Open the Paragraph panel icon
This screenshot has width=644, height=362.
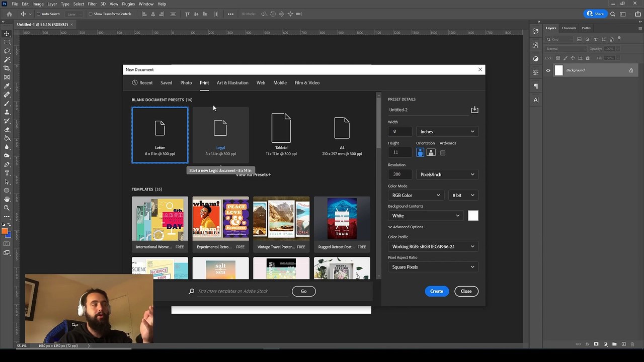tap(536, 86)
